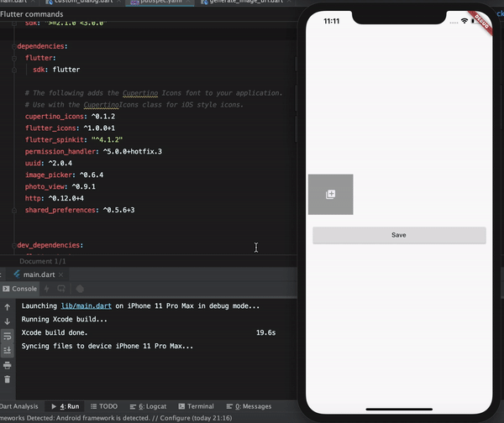Click the uuid dependency line
Screen dimensions: 504x423
click(x=49, y=163)
